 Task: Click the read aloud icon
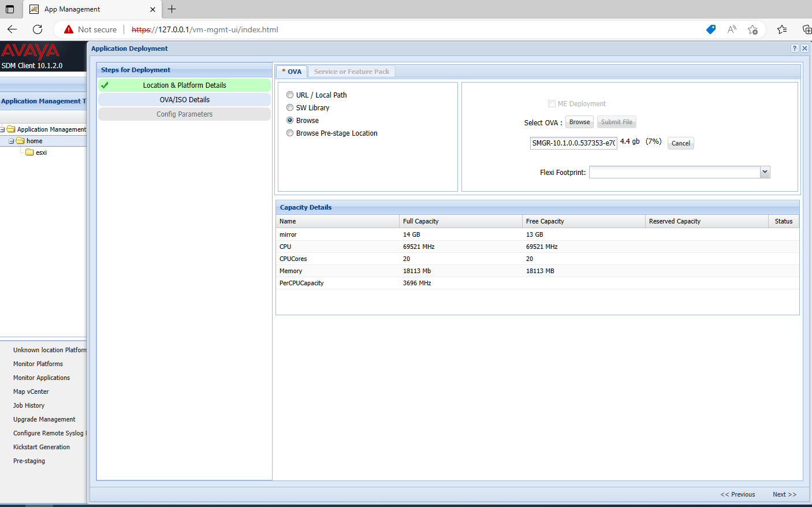coord(732,29)
